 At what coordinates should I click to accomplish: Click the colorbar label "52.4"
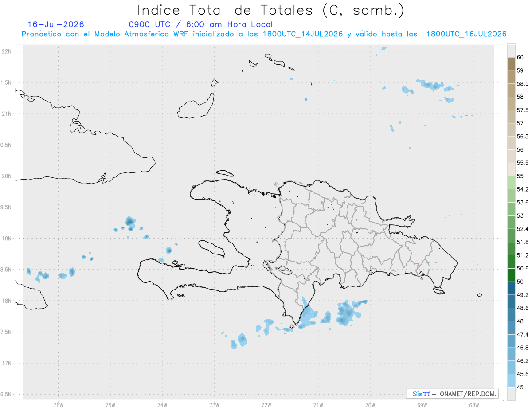coord(523,229)
